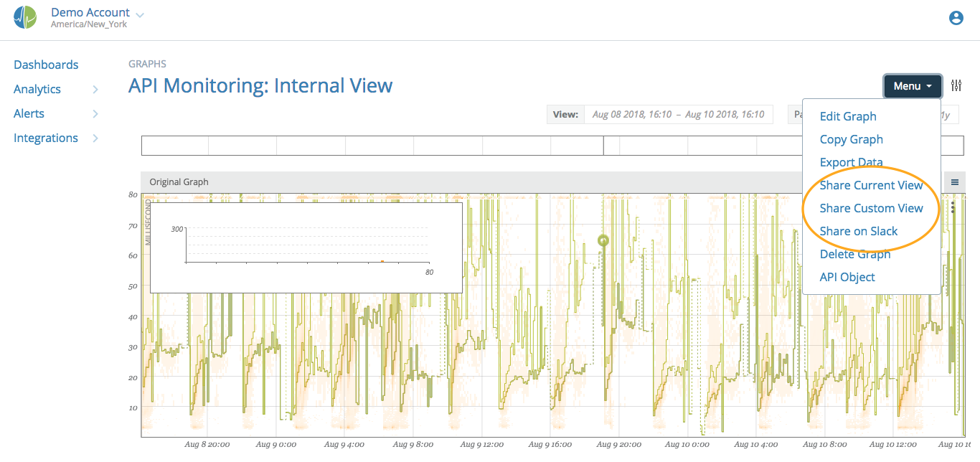This screenshot has width=980, height=462.
Task: Open the user account icon in the top bar
Action: click(956, 17)
